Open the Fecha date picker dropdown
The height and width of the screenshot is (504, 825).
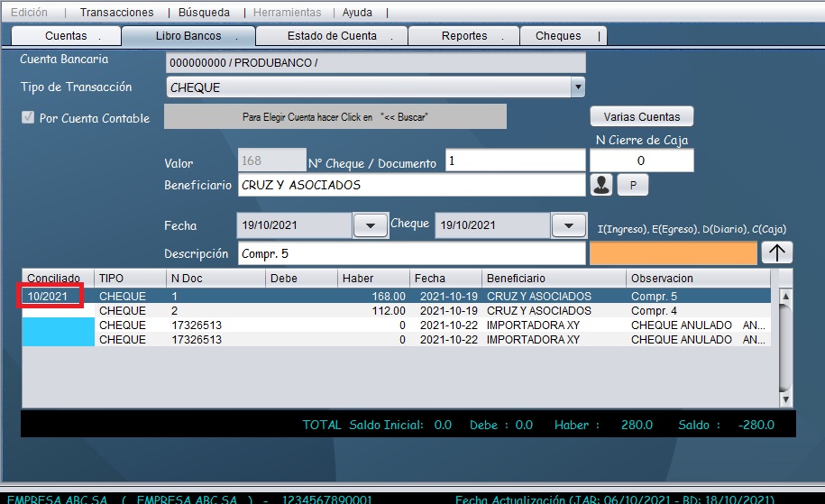[x=371, y=225]
